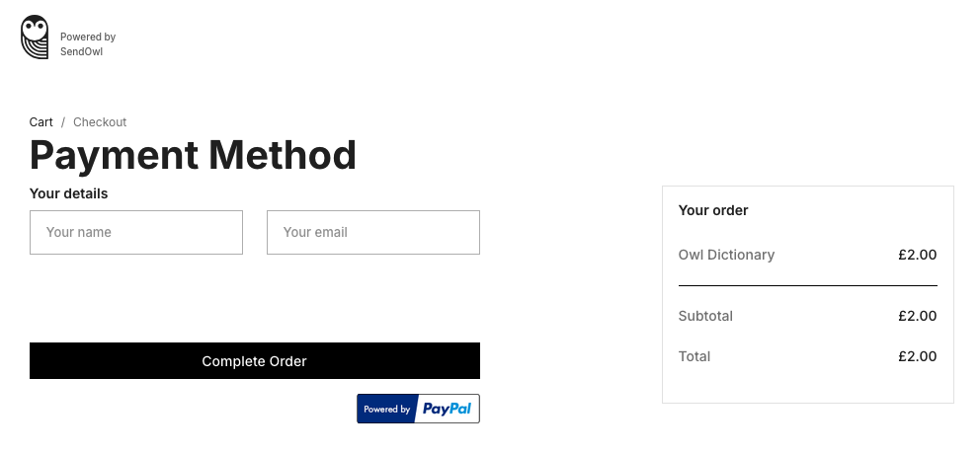The width and height of the screenshot is (980, 454).
Task: Click the Powered by SendOwl text
Action: [x=87, y=43]
